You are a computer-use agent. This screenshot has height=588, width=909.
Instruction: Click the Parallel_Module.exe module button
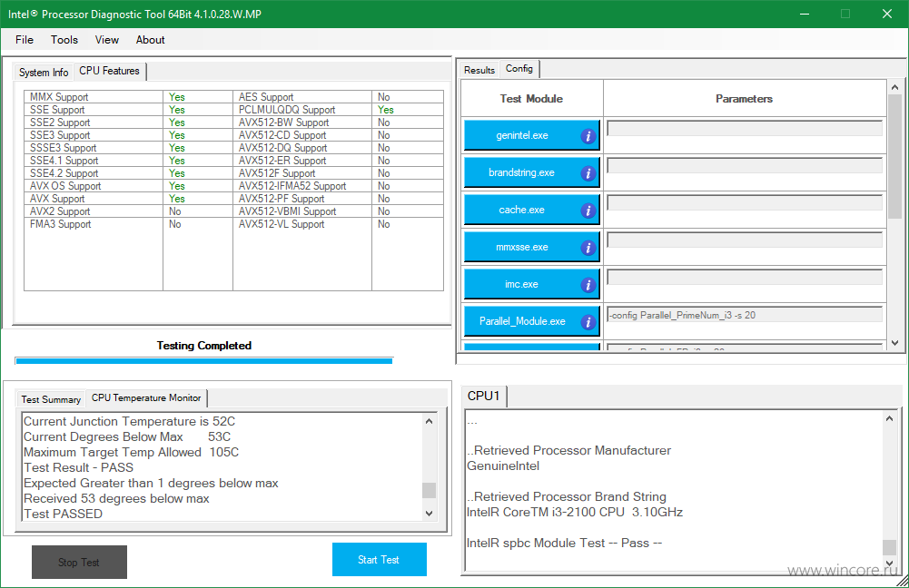(531, 321)
